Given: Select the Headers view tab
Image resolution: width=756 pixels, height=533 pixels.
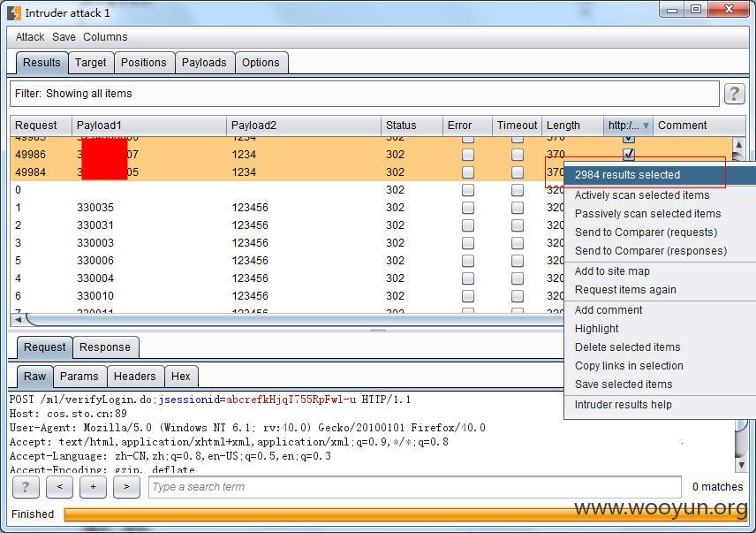Looking at the screenshot, I should (x=134, y=377).
